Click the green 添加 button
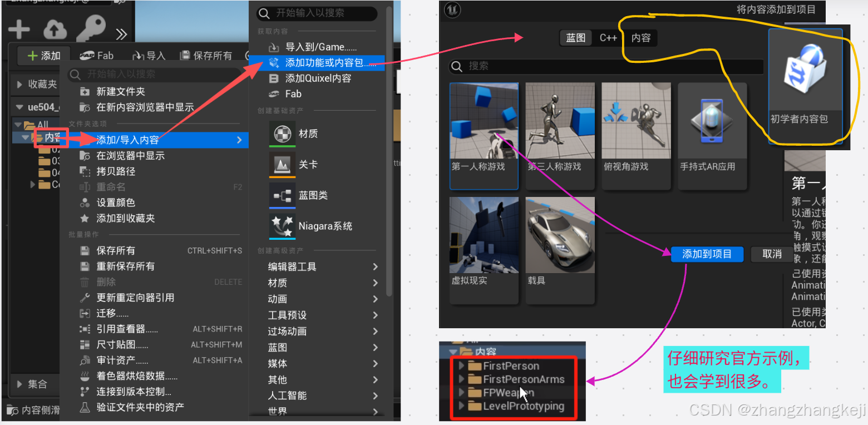The height and width of the screenshot is (425, 868). coord(43,55)
